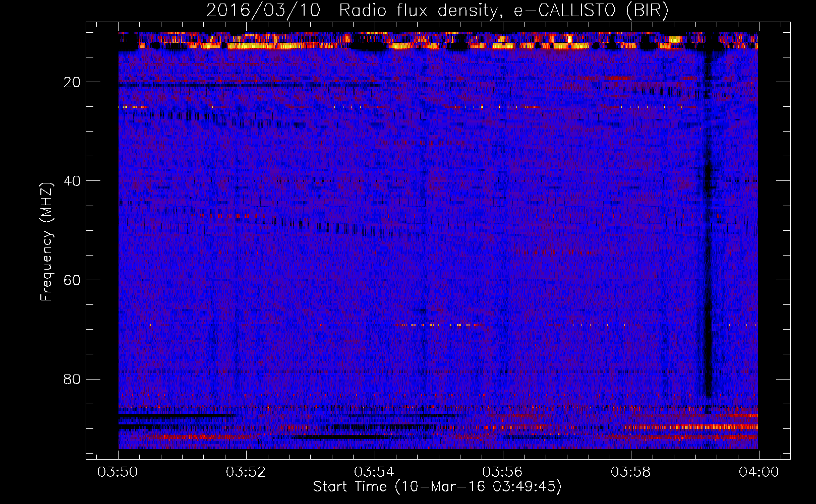
Task: Select the 80 MHz frequency tick label
Action: tap(72, 379)
